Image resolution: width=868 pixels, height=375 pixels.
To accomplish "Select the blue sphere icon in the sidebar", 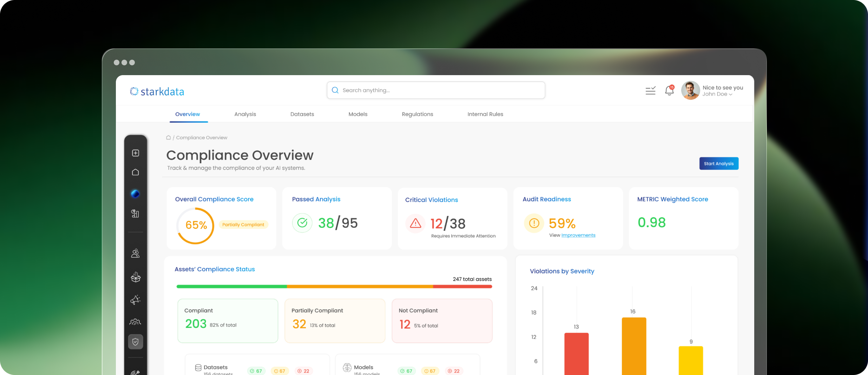I will tap(135, 193).
